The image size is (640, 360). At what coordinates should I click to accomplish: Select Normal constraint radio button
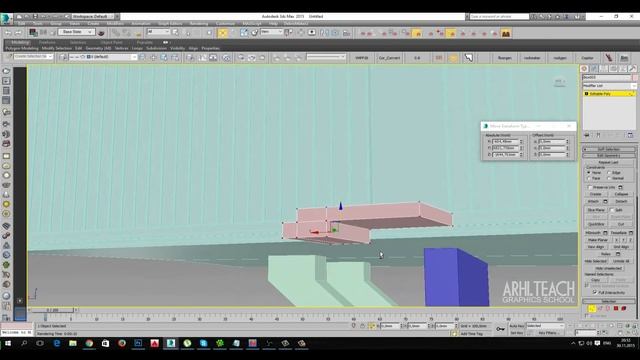pos(609,178)
